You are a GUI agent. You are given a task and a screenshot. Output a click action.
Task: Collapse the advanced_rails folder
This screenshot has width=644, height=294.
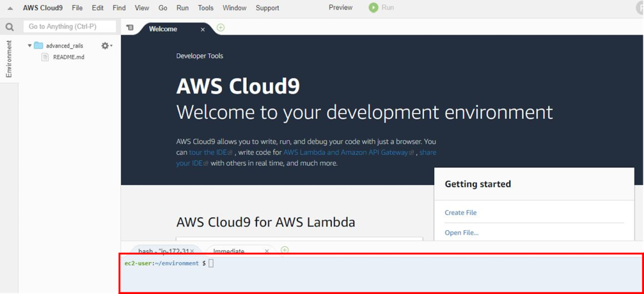[x=30, y=46]
